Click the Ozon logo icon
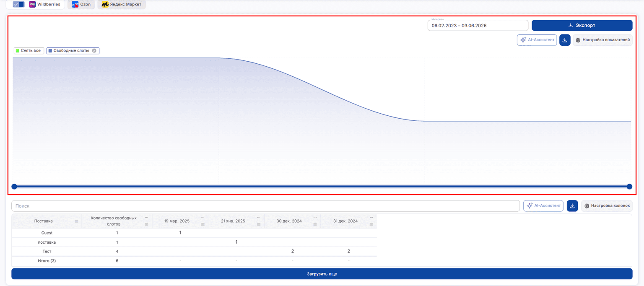644x286 pixels. pyautogui.click(x=75, y=4)
